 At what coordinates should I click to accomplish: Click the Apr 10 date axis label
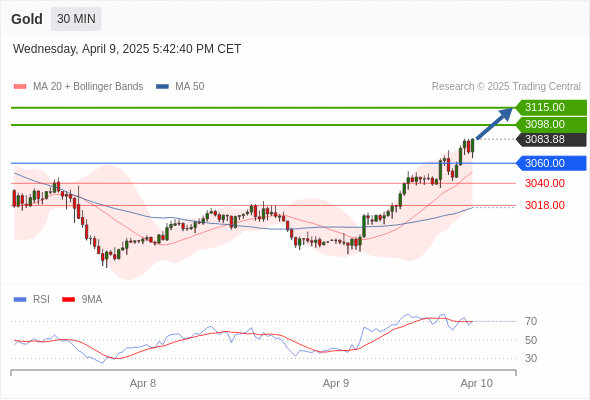476,383
